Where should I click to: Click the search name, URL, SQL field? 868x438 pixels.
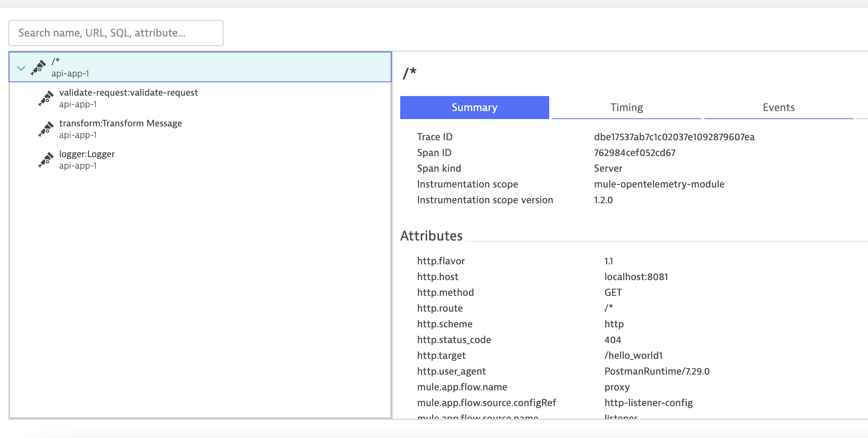point(115,33)
